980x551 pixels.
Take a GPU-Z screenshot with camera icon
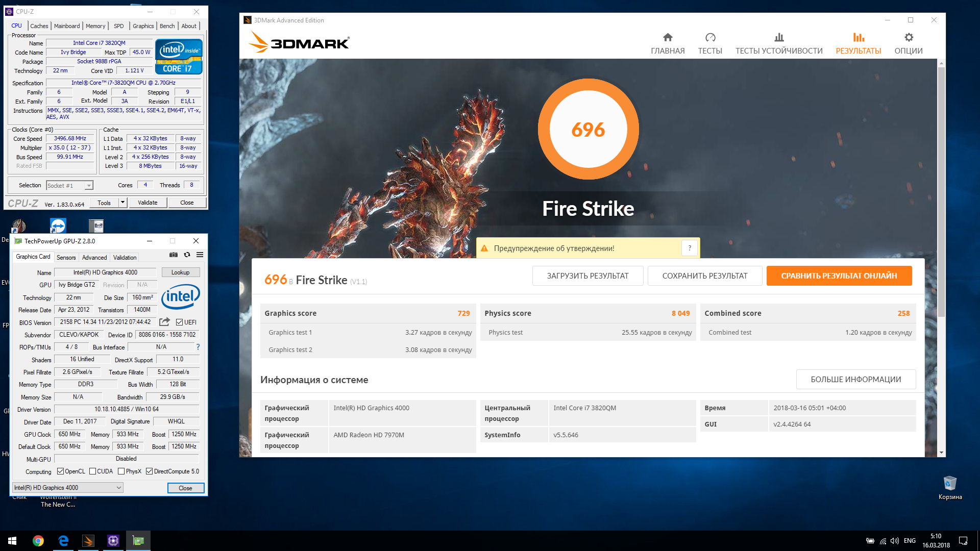(x=174, y=255)
